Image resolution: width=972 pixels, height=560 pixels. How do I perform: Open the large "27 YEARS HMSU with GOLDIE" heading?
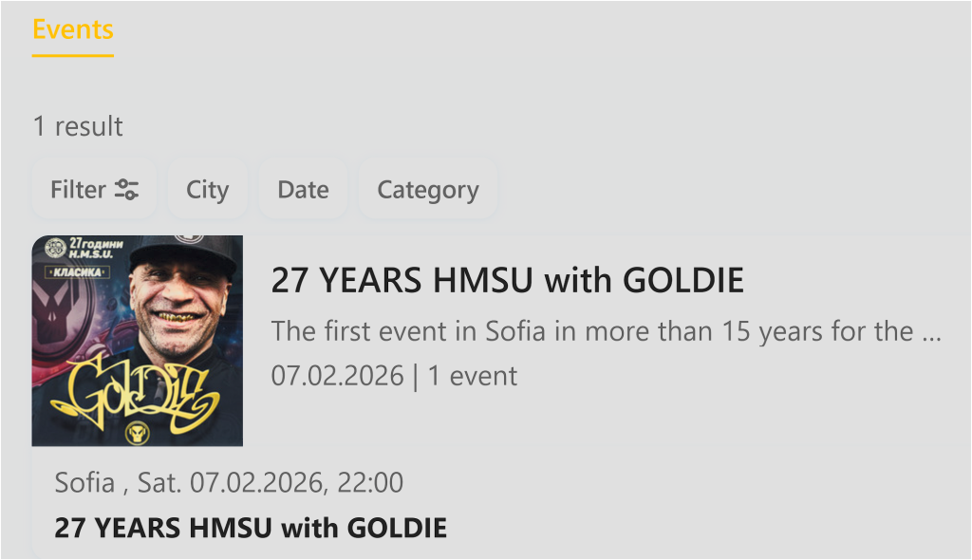508,281
